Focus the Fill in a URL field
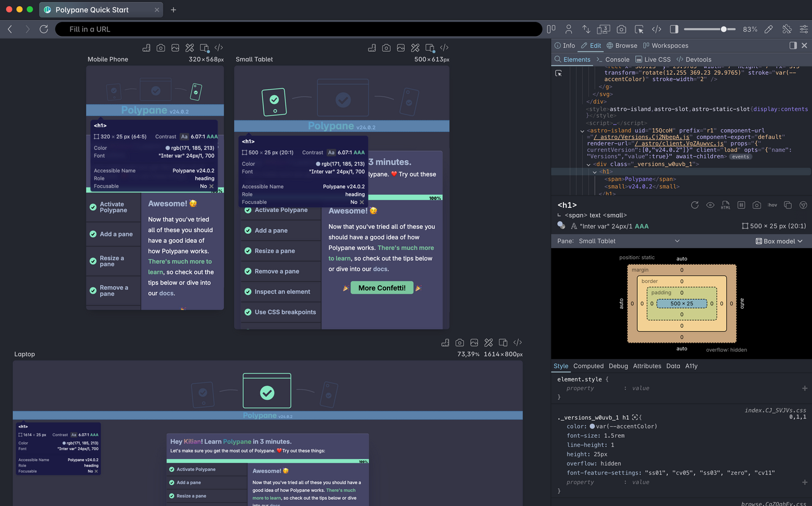Viewport: 812px width, 506px height. tap(298, 29)
